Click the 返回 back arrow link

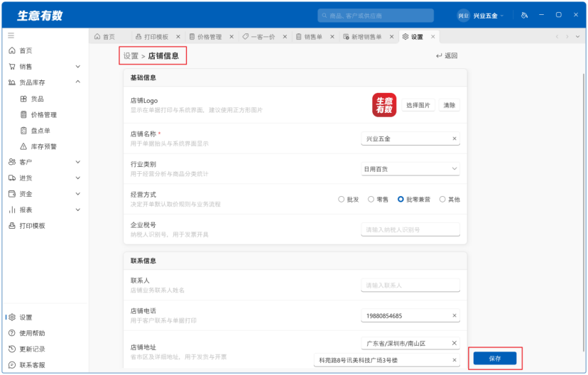tap(447, 55)
